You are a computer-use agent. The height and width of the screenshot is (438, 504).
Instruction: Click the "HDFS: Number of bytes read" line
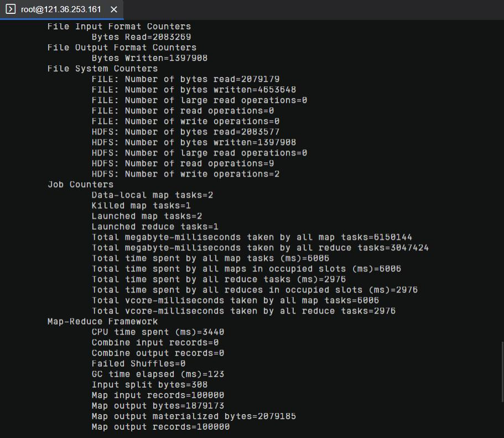tap(185, 132)
